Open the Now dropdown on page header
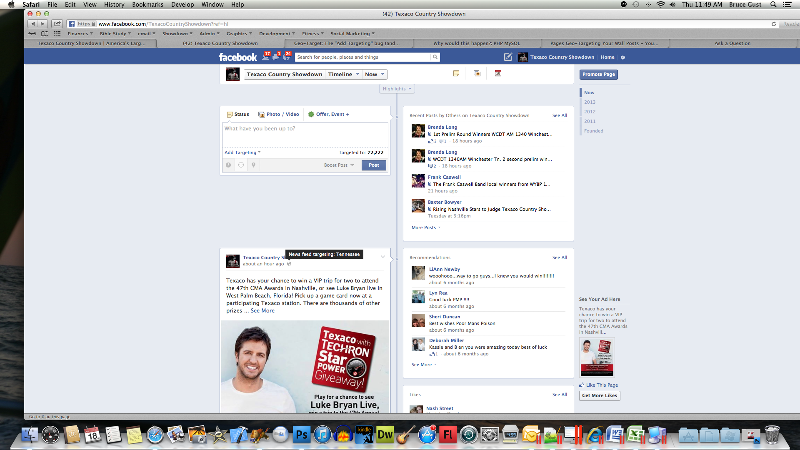800x450 pixels. tap(374, 74)
